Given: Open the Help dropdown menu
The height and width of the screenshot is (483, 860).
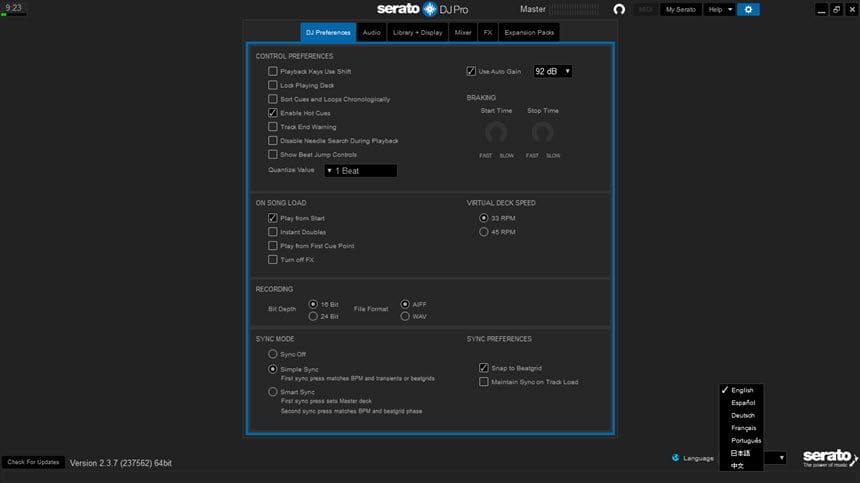Looking at the screenshot, I should (x=720, y=9).
